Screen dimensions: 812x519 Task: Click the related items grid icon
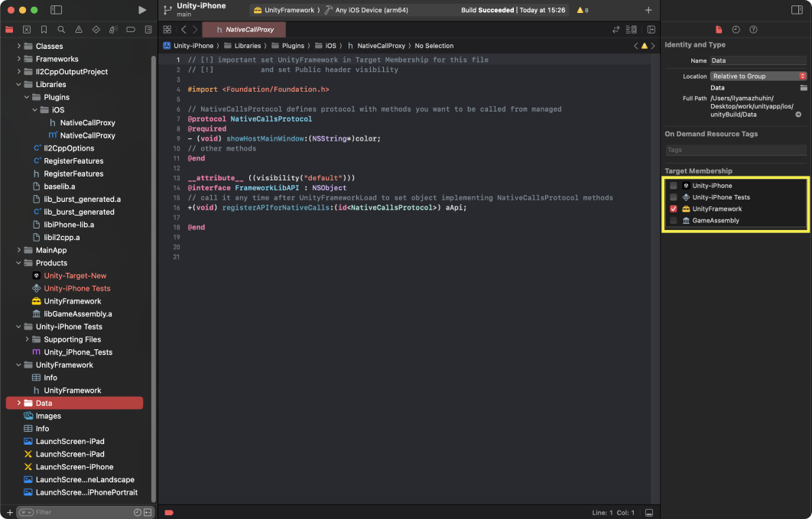tap(167, 30)
